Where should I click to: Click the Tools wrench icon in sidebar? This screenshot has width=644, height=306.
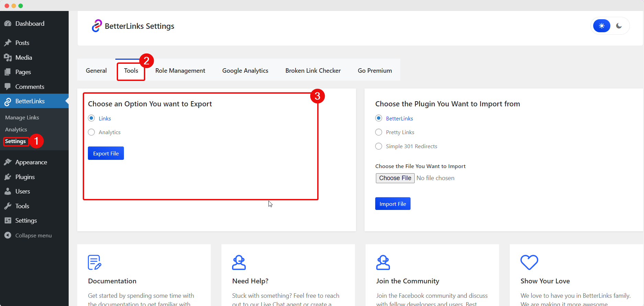pyautogui.click(x=8, y=206)
